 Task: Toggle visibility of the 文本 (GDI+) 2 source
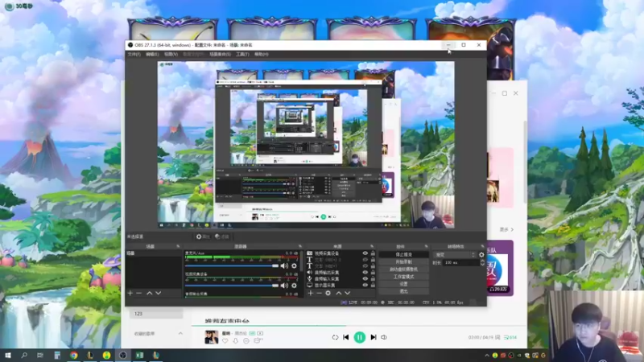click(365, 260)
